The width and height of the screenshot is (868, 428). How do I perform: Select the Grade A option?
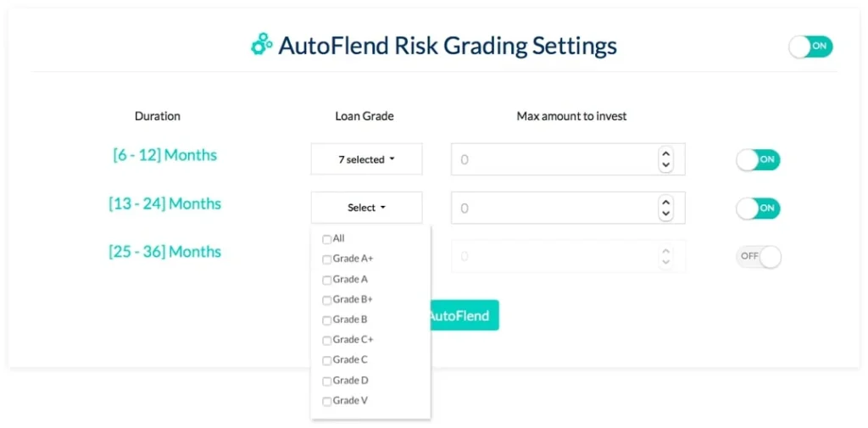click(326, 280)
